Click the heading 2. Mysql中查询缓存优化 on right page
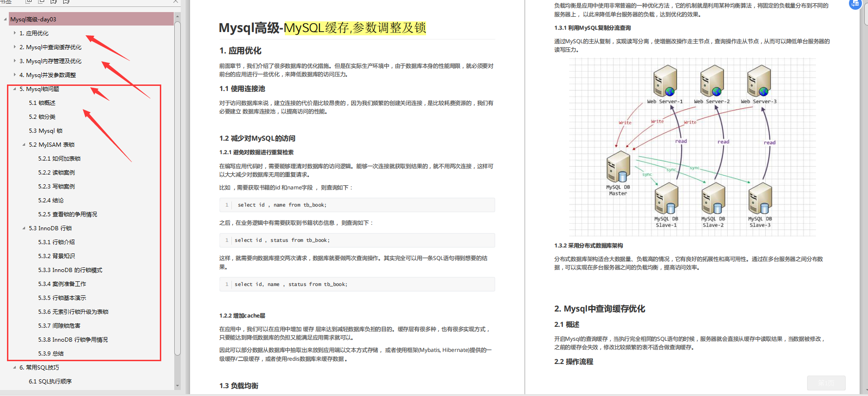The width and height of the screenshot is (868, 396). click(x=599, y=309)
